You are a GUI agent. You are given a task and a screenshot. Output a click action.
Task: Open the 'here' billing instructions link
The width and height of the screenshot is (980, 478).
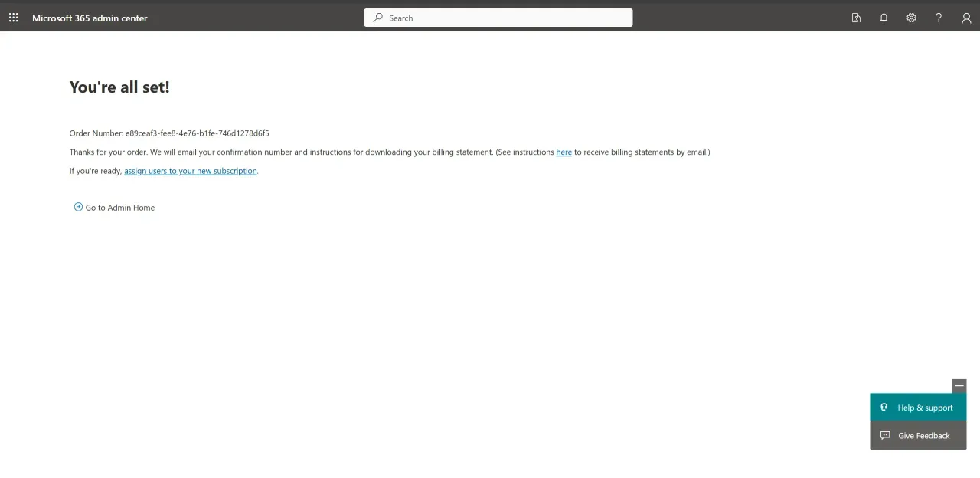point(564,152)
